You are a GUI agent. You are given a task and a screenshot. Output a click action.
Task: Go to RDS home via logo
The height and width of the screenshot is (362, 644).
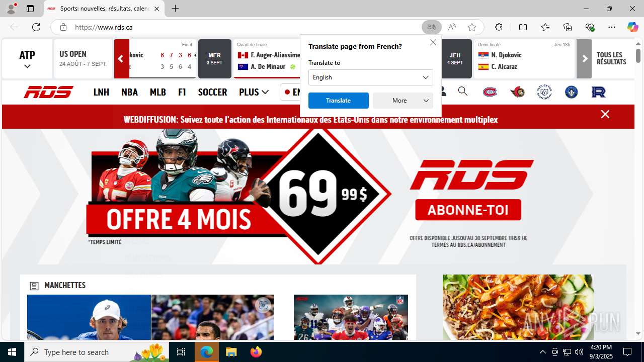pyautogui.click(x=49, y=92)
